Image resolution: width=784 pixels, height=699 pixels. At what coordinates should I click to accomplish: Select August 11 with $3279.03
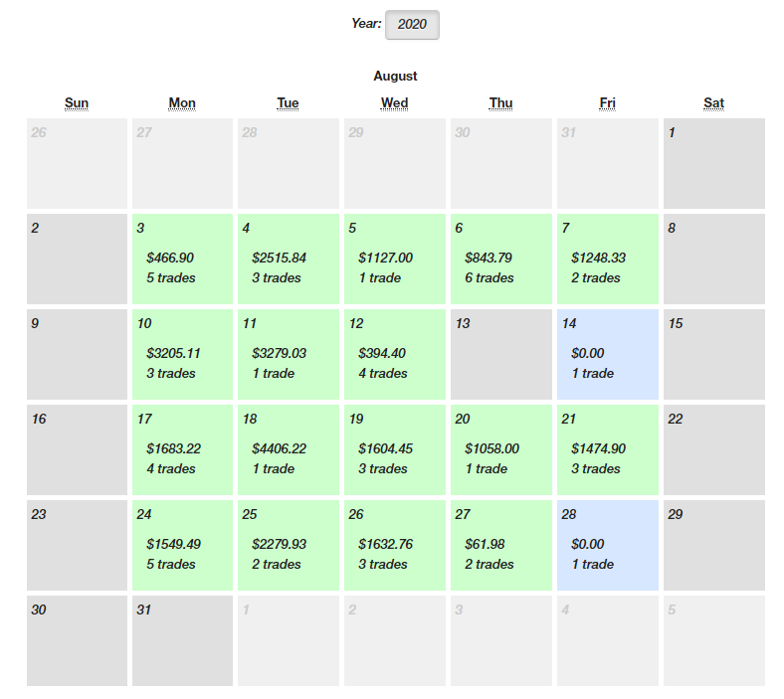coord(288,354)
